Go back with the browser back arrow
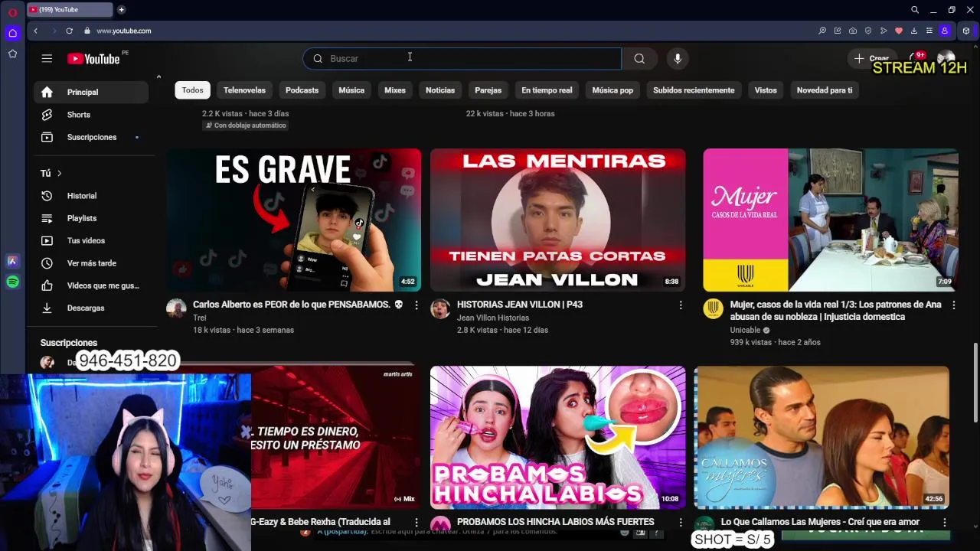Image resolution: width=980 pixels, height=551 pixels. coord(35,31)
